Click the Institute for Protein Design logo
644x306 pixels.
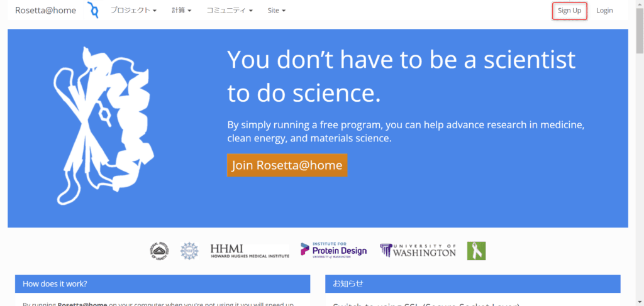click(333, 251)
